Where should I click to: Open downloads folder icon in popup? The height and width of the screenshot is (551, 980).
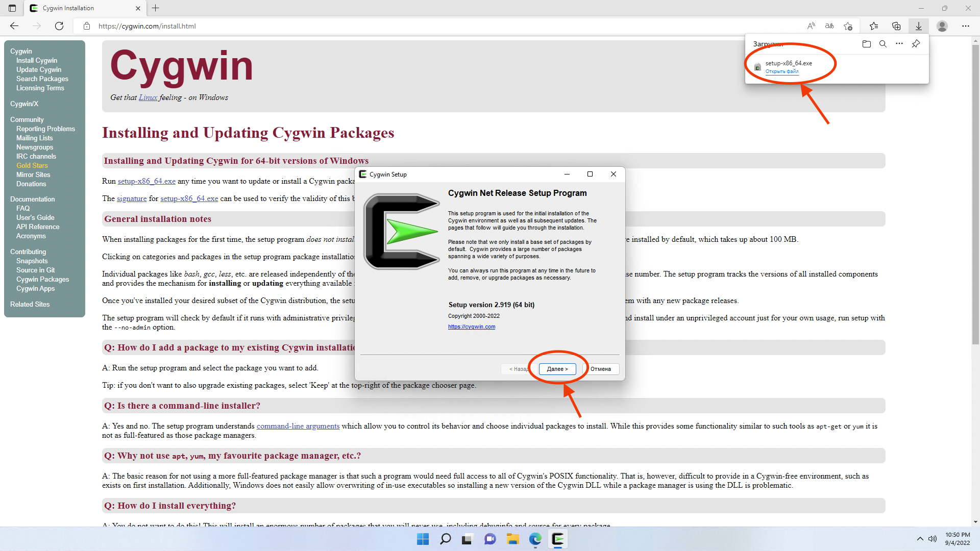click(x=866, y=44)
